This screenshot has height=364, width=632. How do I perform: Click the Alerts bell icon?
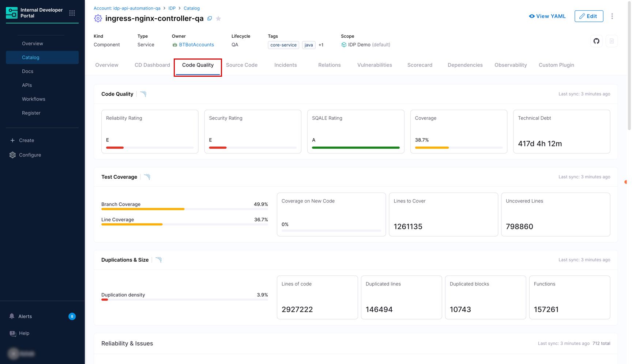coord(12,316)
